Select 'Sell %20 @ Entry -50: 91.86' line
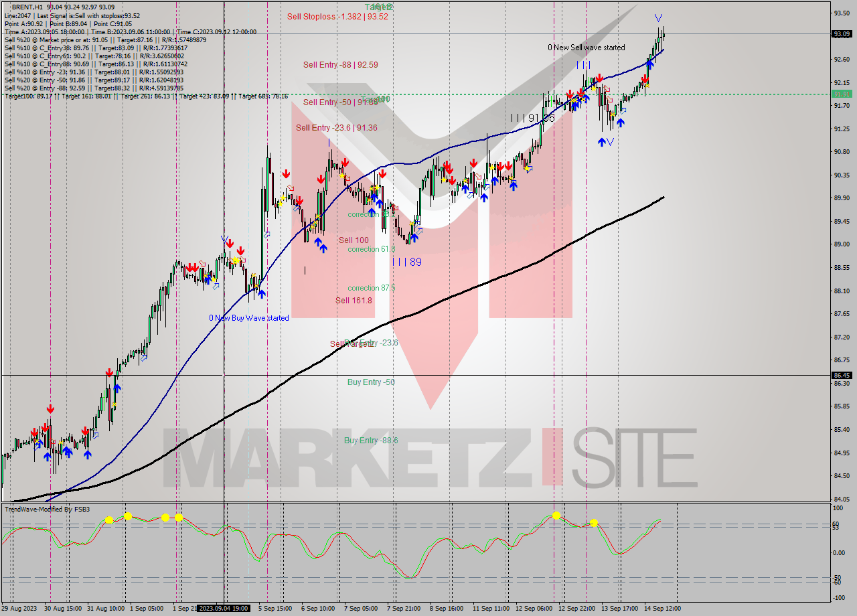The height and width of the screenshot is (616, 857). point(94,80)
